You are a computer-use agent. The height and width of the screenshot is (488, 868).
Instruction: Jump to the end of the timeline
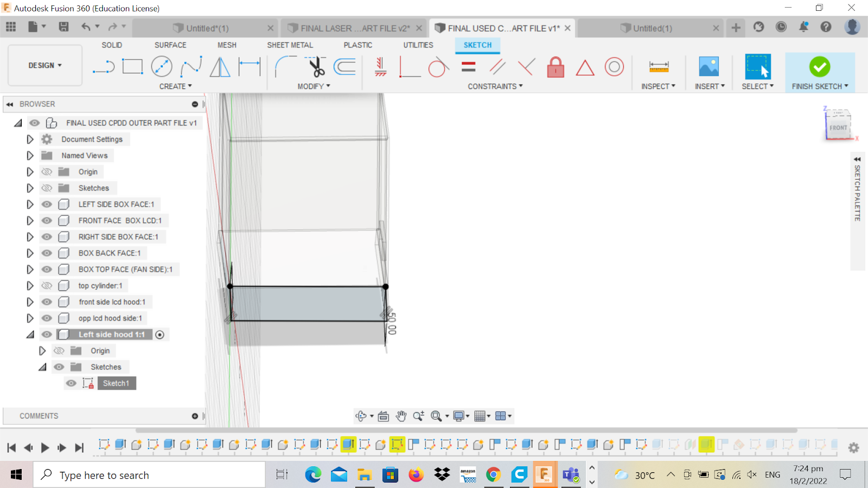click(x=79, y=448)
